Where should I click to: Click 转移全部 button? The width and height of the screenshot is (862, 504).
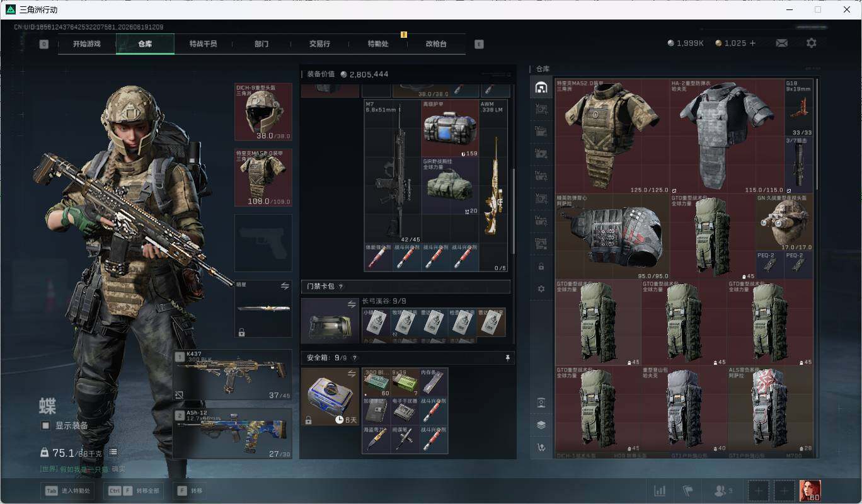coord(134,491)
